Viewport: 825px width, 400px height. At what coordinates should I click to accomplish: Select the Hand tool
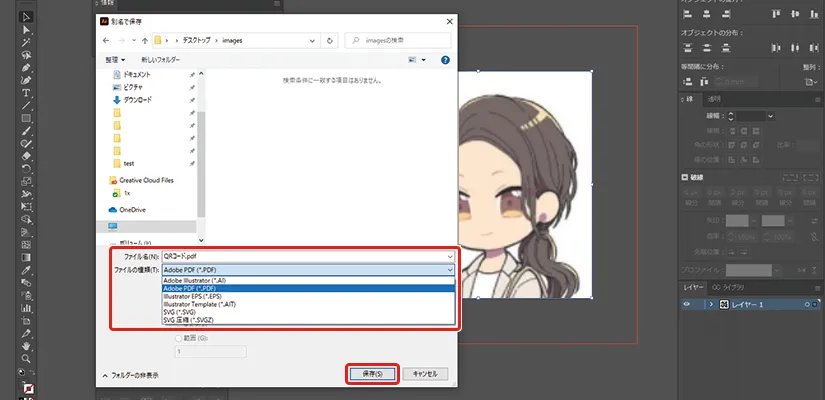click(26, 346)
